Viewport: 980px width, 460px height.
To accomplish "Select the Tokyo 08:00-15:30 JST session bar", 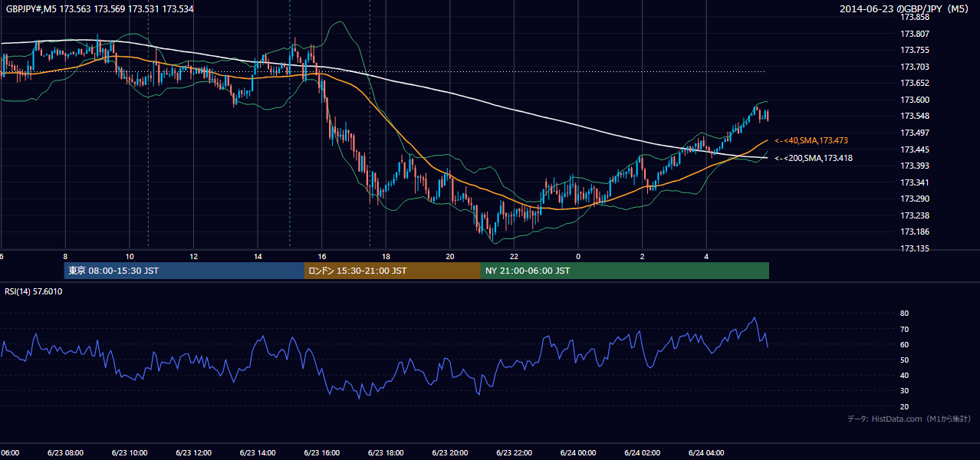I will pos(184,271).
